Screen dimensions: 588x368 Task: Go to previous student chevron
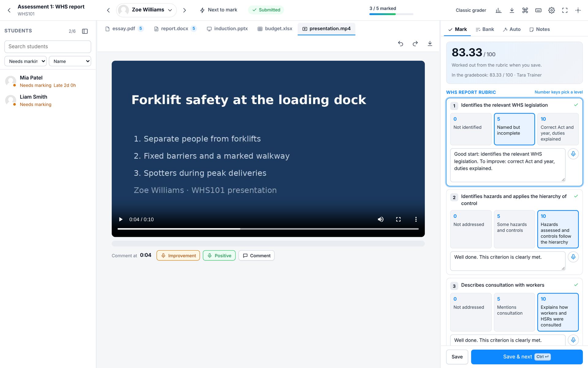[x=108, y=10]
